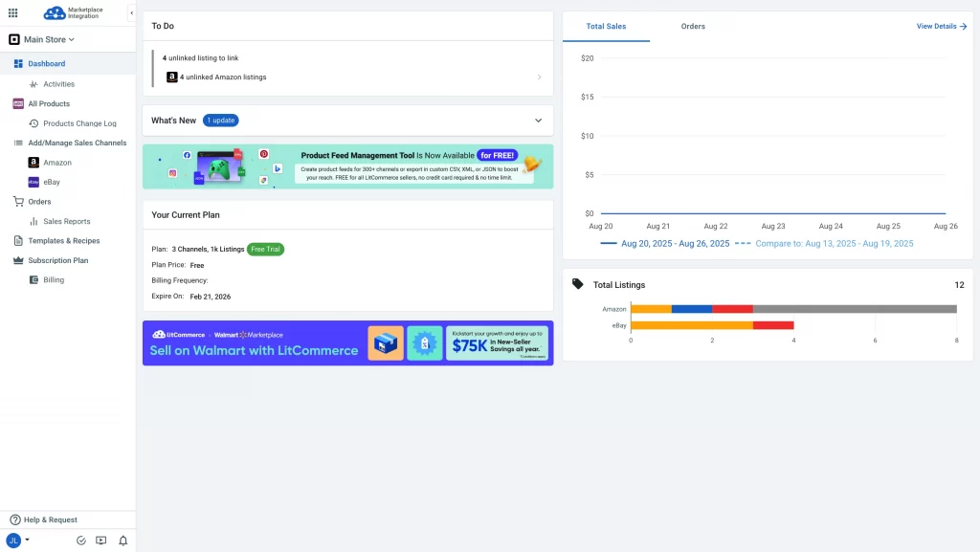Open Product Feed Management Tool banner
Image resolution: width=980 pixels, height=552 pixels.
[x=348, y=166]
